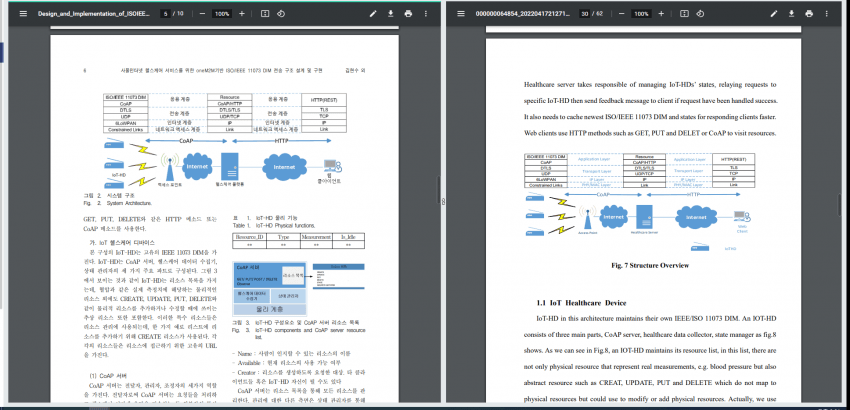This screenshot has width=850, height=410.
Task: Zoom out in the right PDF viewer
Action: [x=622, y=14]
